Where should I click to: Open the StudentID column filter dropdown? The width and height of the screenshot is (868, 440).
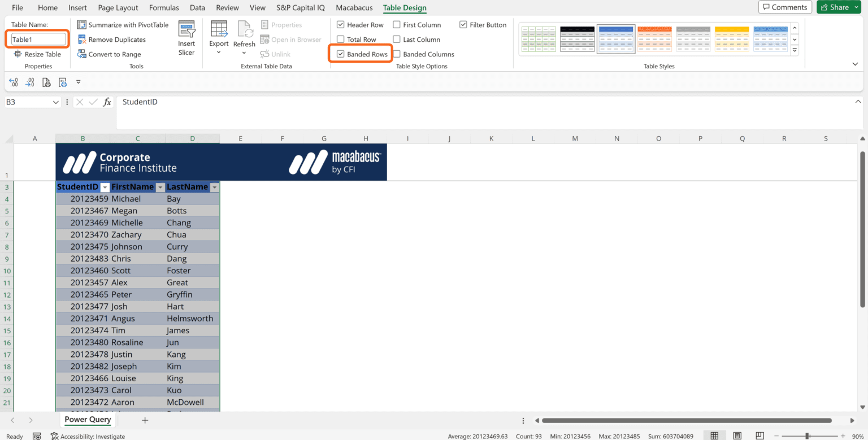105,187
